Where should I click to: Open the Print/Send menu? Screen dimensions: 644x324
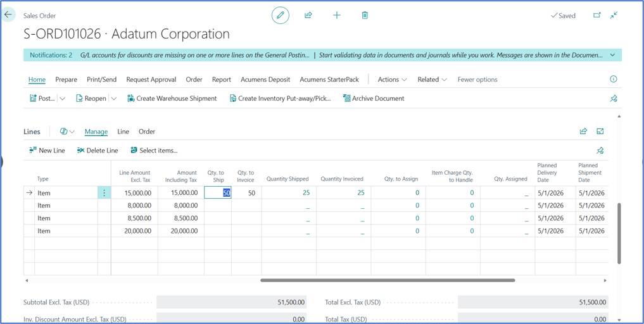coord(101,80)
